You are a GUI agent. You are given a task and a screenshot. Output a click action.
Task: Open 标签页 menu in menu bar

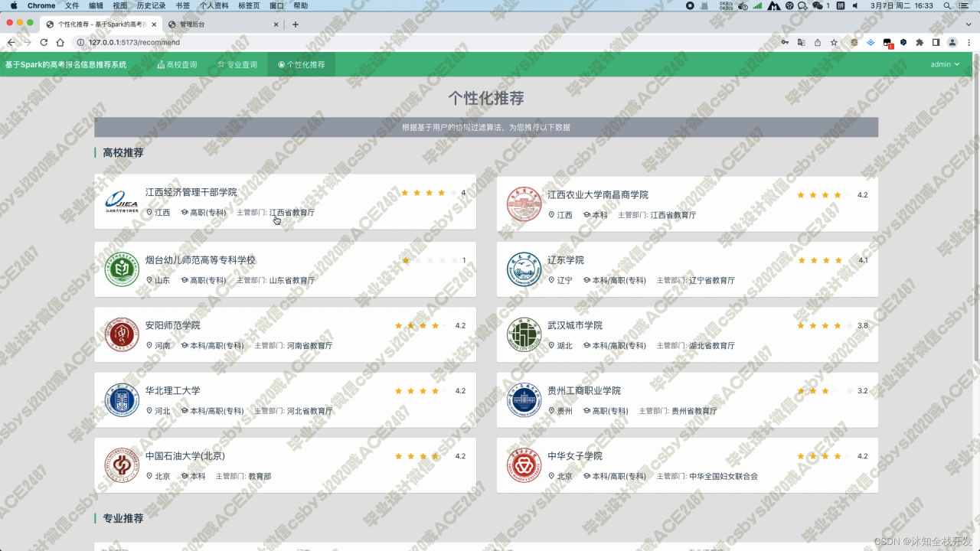click(x=249, y=5)
